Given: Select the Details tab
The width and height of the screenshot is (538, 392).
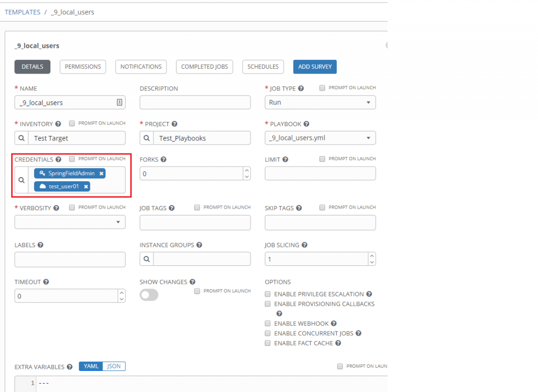Looking at the screenshot, I should (x=32, y=67).
